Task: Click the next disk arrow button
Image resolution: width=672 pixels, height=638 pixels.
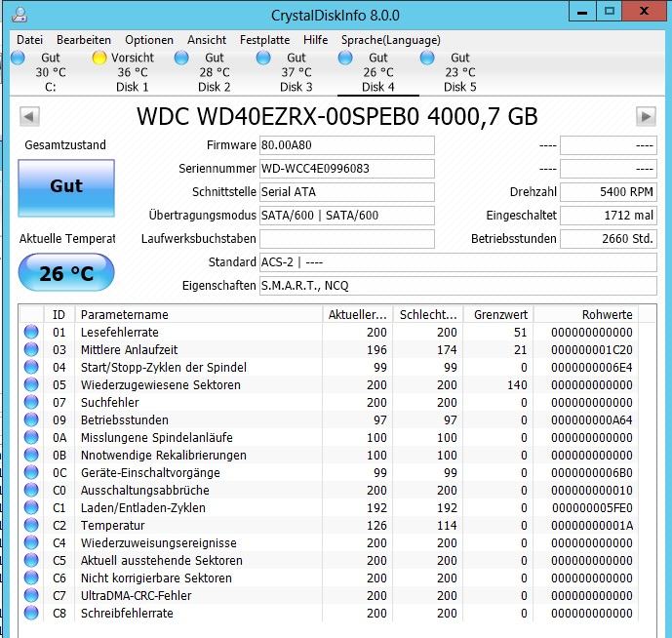Action: click(646, 116)
